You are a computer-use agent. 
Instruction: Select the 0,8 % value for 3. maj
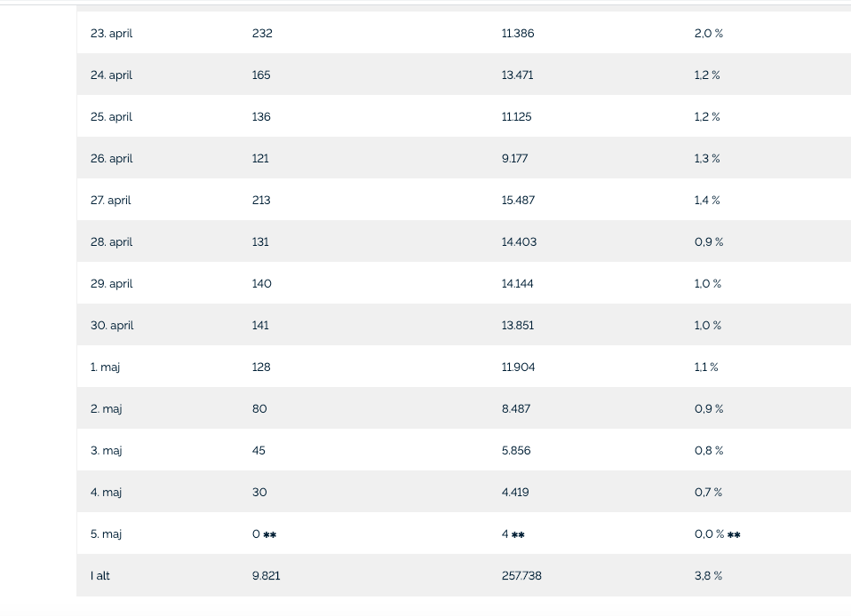709,451
